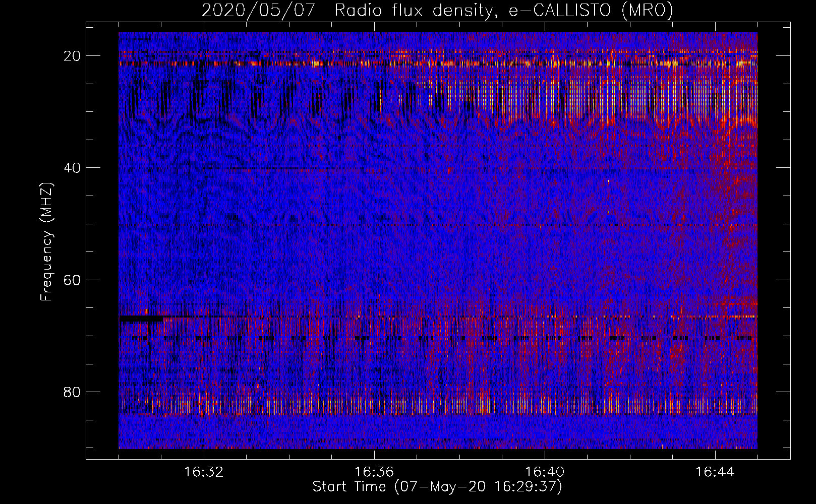Click the 'Frequency (MHZ)' y-axis label
Screen dimensions: 816x504
(46, 242)
